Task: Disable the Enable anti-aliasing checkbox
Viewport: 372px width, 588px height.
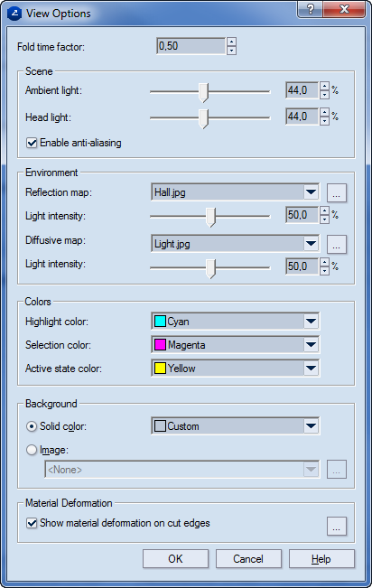Action: (32, 143)
